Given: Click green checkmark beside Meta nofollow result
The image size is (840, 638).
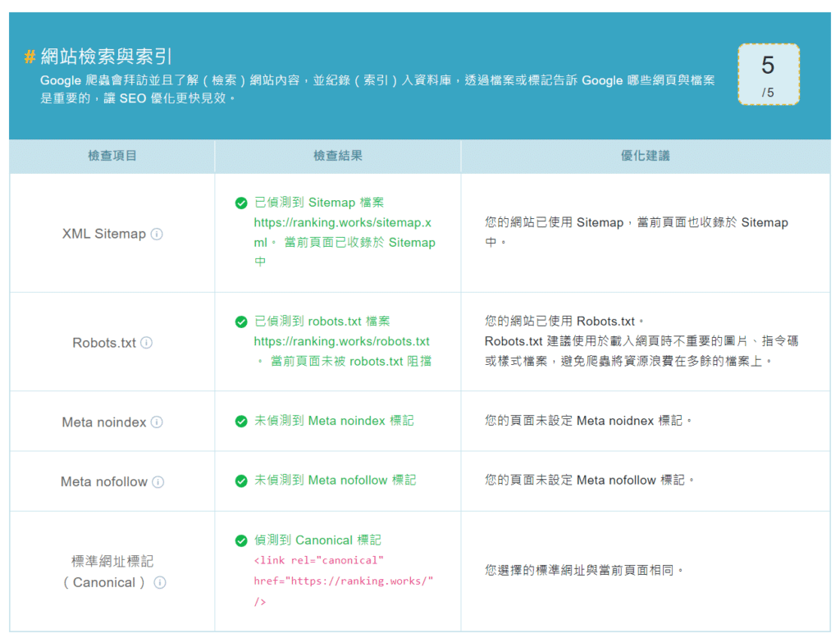Looking at the screenshot, I should coord(241,481).
